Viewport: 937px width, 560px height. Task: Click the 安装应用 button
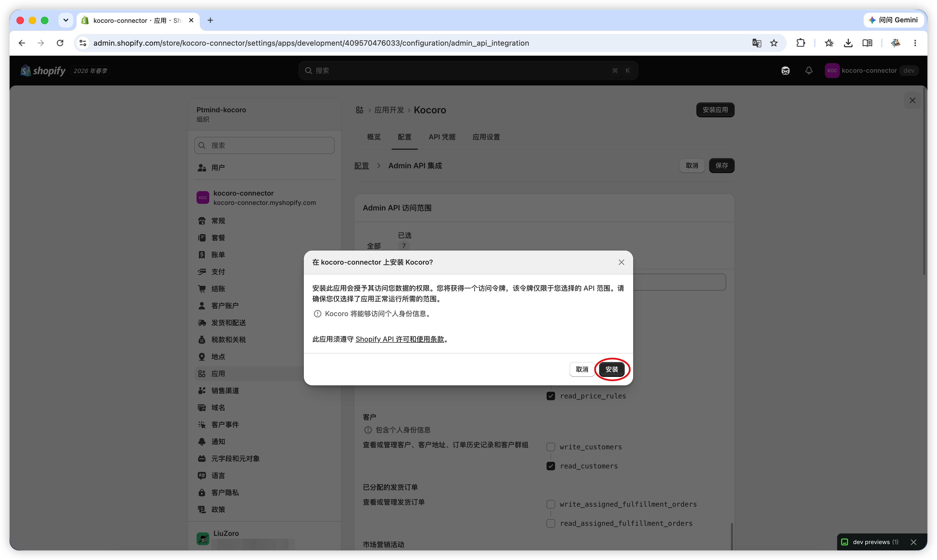(x=715, y=110)
